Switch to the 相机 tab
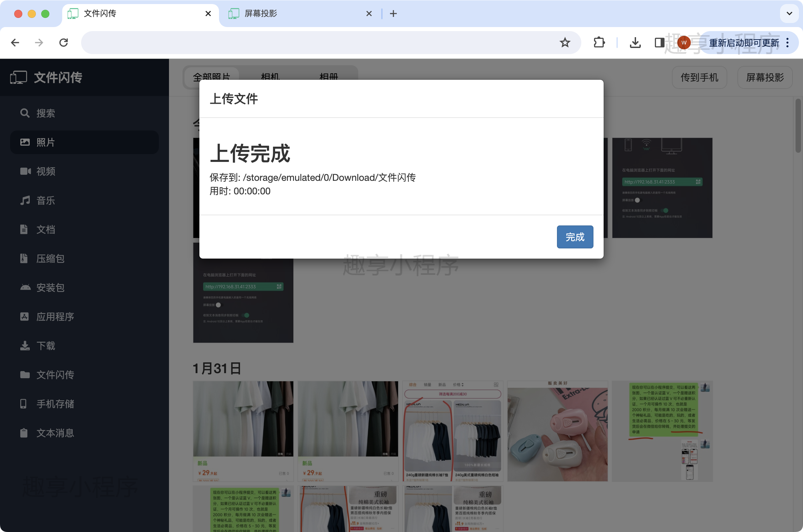803x532 pixels. tap(270, 77)
